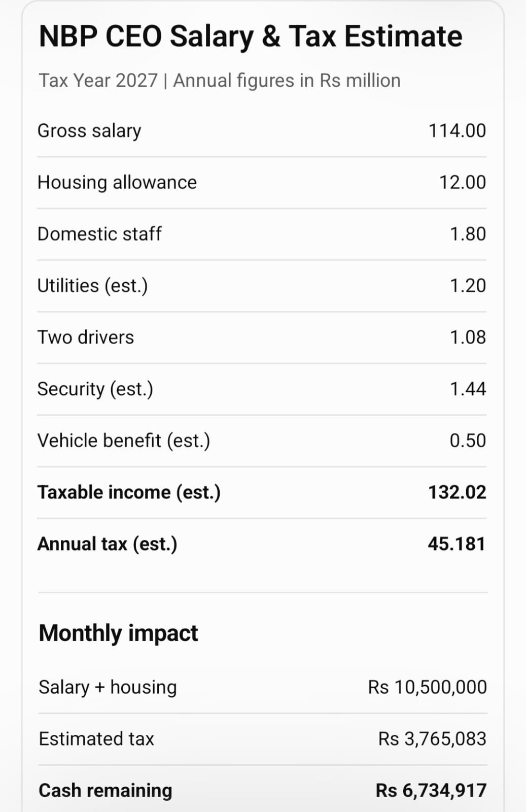
Task: Select the Utilities (est.) row
Action: tap(262, 286)
